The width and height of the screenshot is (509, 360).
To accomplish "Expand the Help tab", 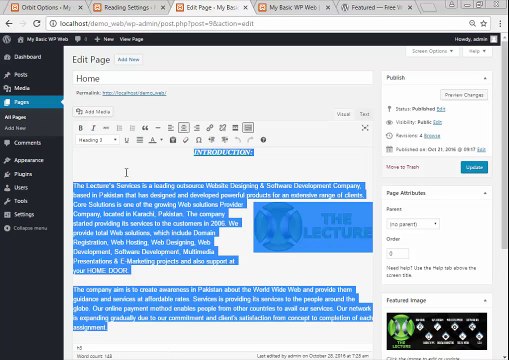I will [477, 51].
